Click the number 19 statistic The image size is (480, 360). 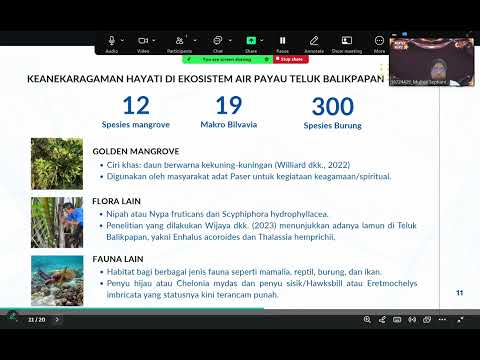(229, 105)
